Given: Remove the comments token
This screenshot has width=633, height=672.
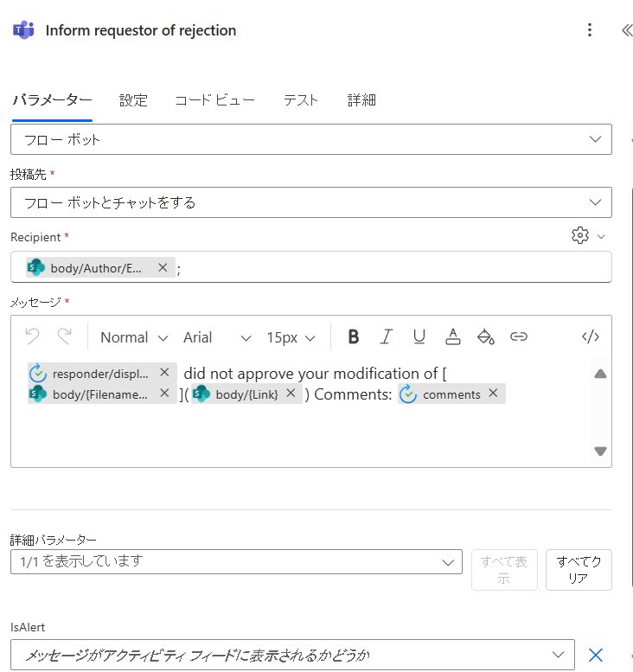Looking at the screenshot, I should tap(493, 393).
